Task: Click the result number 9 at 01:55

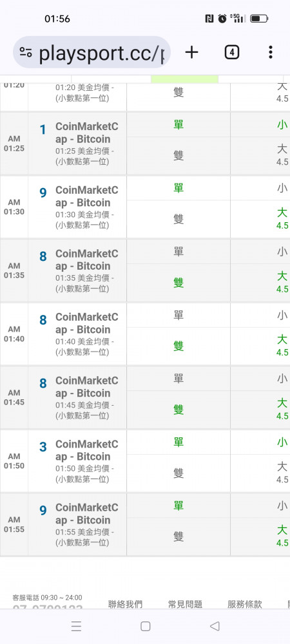Action: point(43,511)
